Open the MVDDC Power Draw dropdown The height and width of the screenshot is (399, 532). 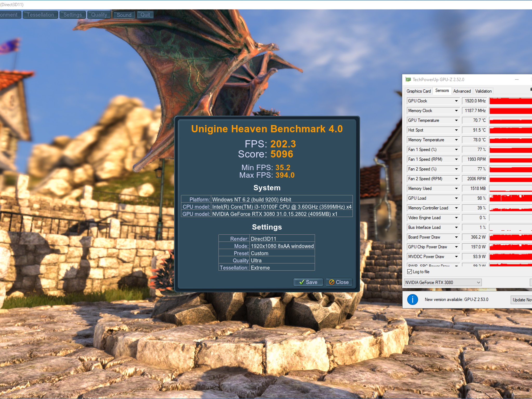(456, 257)
